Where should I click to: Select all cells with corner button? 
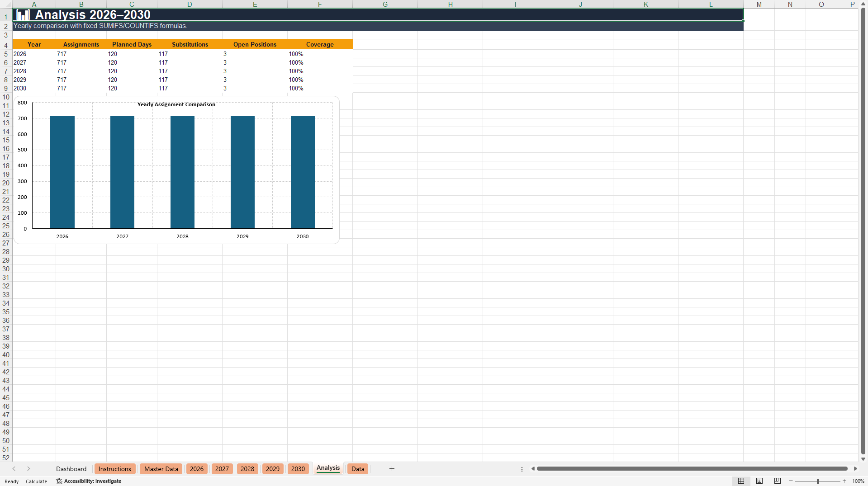point(5,4)
